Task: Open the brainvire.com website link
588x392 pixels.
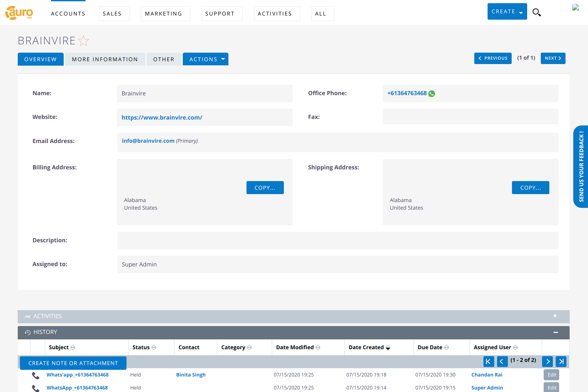Action: (162, 117)
